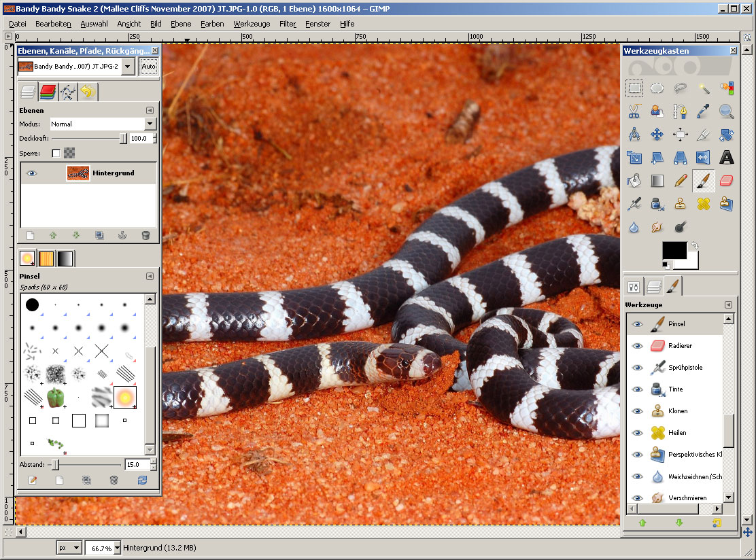Select the Move tool
Image resolution: width=756 pixels, height=560 pixels.
click(657, 135)
